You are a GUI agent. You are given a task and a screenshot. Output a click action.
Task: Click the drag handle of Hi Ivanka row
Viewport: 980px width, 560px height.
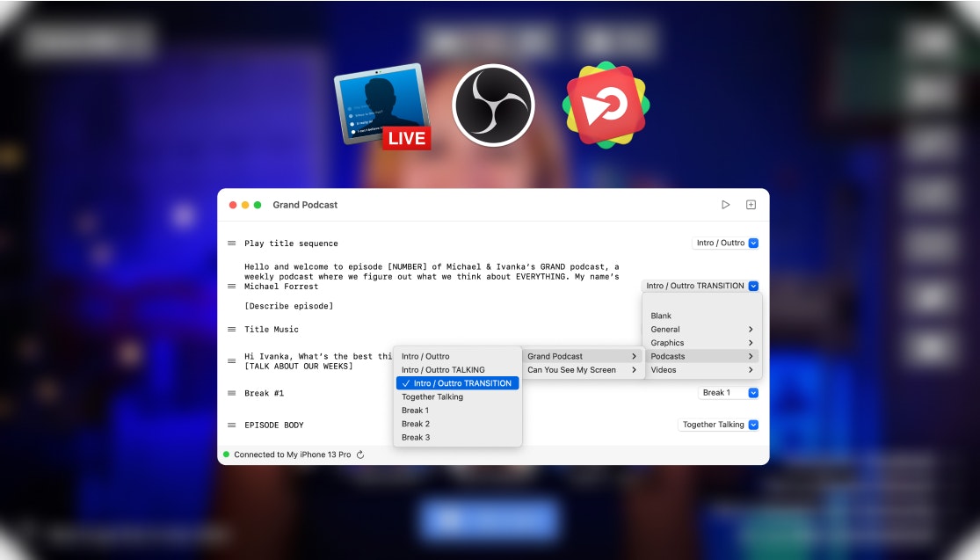[x=231, y=360]
